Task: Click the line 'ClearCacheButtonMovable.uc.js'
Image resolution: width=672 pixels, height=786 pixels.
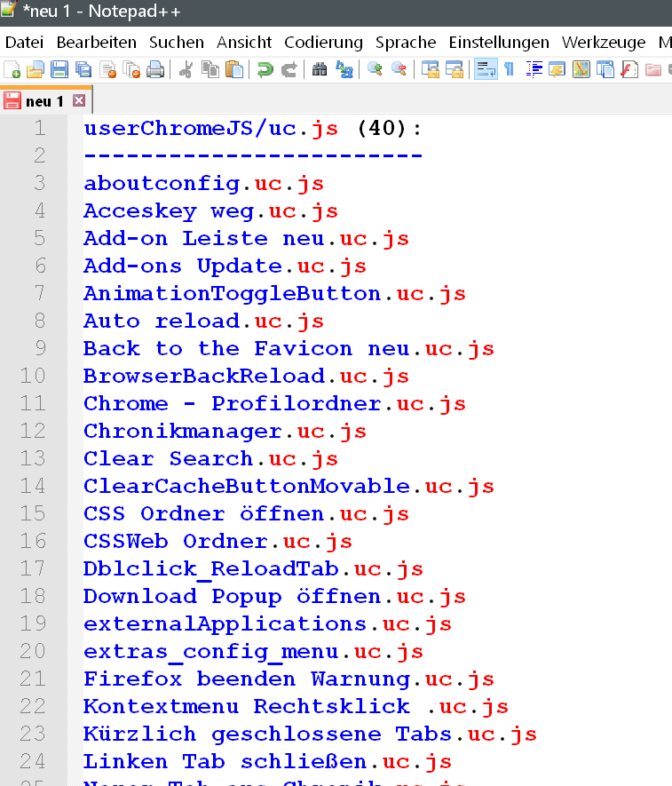Action: click(289, 487)
